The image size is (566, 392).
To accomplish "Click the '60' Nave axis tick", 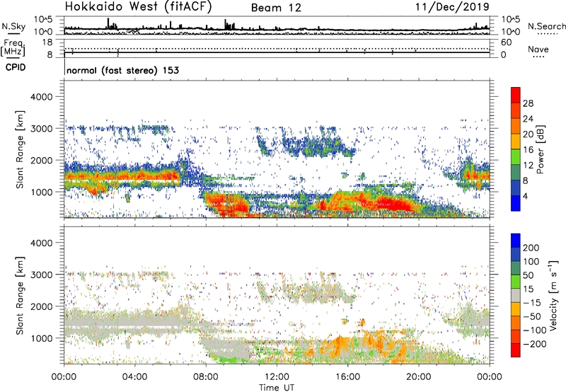I will (x=506, y=42).
